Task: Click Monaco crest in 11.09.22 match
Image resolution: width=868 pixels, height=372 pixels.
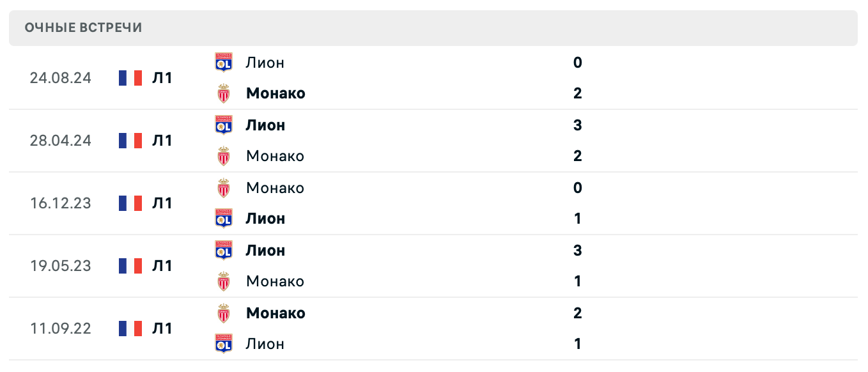Action: [224, 313]
